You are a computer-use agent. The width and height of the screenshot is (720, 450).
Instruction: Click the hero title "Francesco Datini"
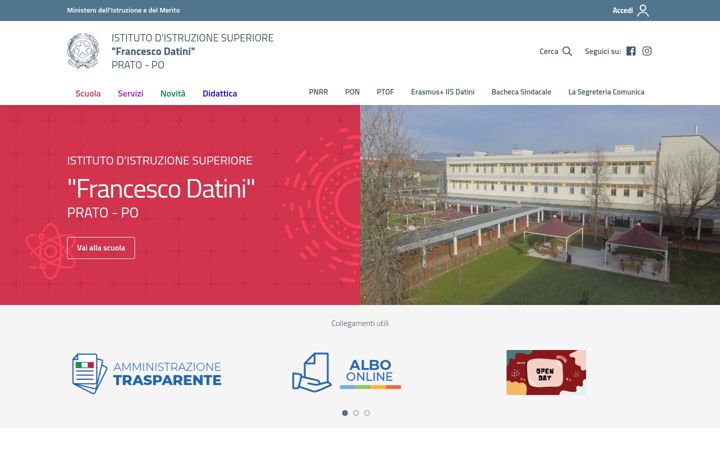[x=161, y=188]
